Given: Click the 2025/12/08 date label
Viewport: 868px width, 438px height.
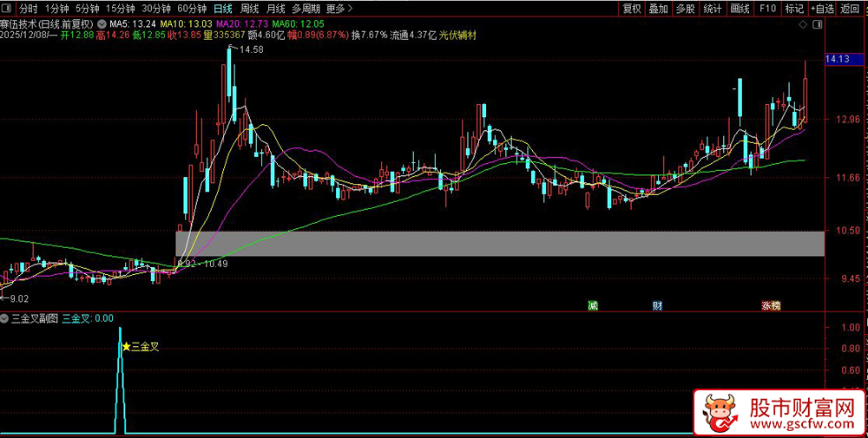Looking at the screenshot, I should (x=23, y=35).
